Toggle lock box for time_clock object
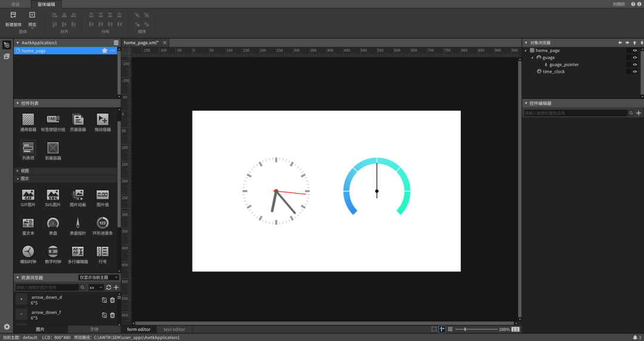Image resolution: width=644 pixels, height=341 pixels. click(x=628, y=72)
